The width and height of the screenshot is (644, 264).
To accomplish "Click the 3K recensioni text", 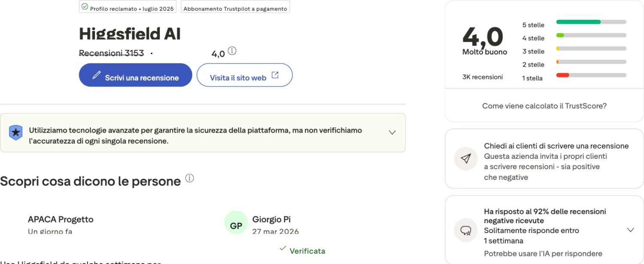I will [x=483, y=77].
